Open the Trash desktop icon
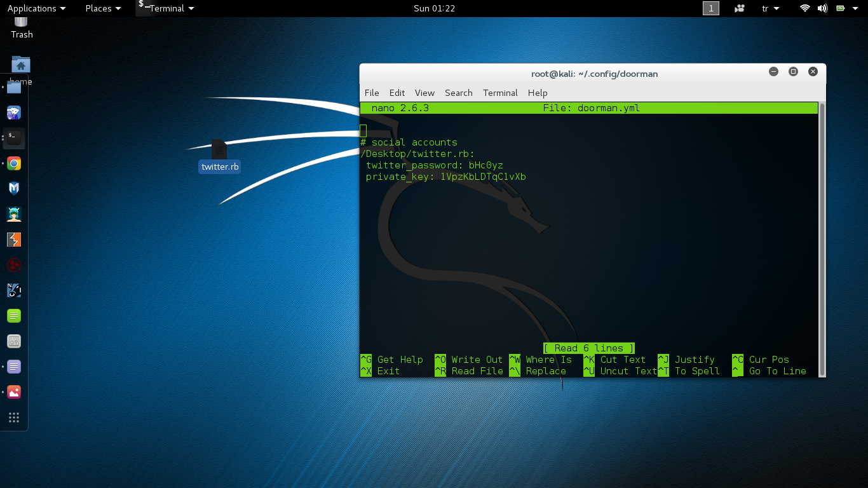The width and height of the screenshot is (868, 488). click(22, 27)
